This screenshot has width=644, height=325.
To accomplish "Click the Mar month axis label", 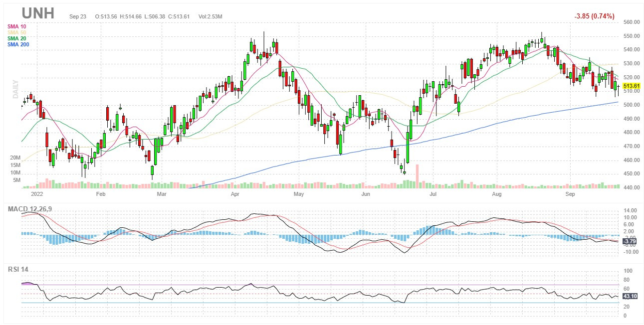I will 161,193.
